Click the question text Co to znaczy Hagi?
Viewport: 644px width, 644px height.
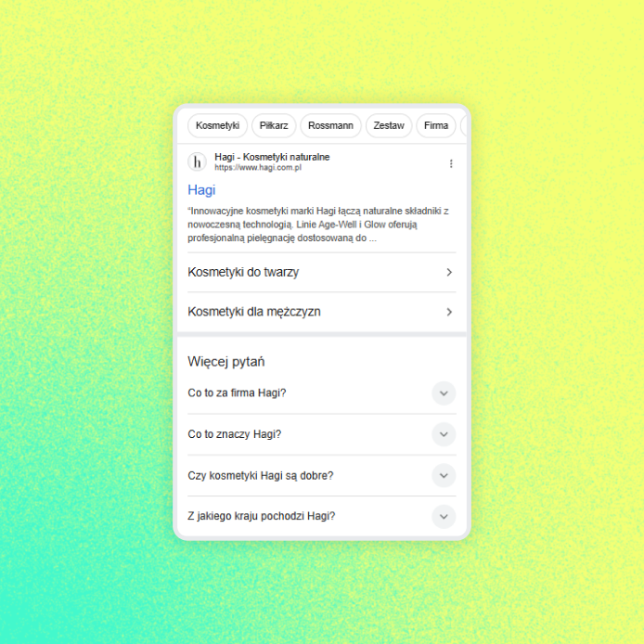pos(235,434)
